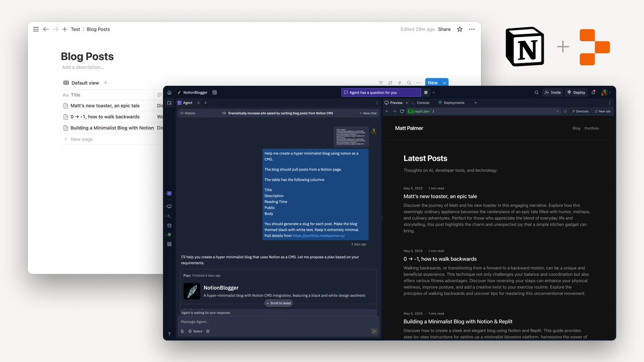
Task: Open the Database panel icon in the sidebar
Action: pyautogui.click(x=169, y=225)
